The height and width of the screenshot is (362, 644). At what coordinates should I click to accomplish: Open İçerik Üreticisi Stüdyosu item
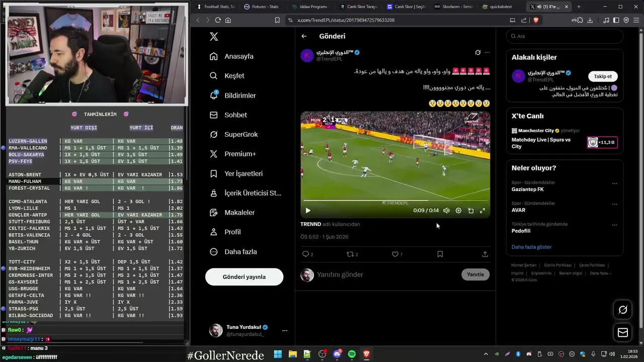pos(246,193)
